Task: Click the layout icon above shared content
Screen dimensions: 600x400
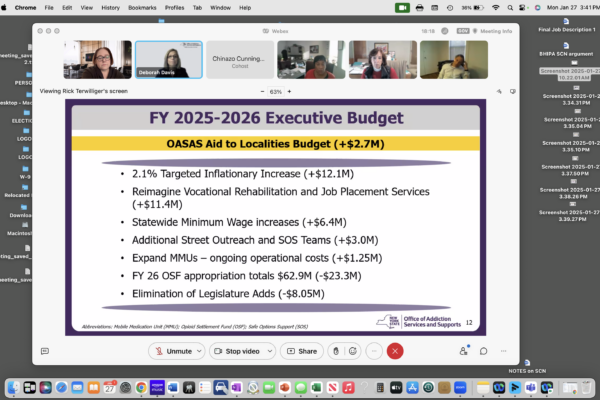Action: (499, 91)
